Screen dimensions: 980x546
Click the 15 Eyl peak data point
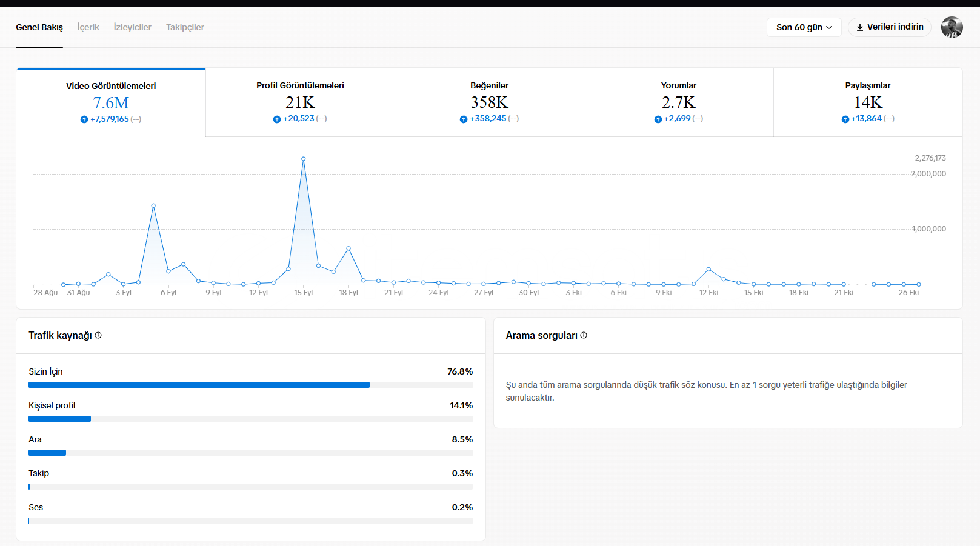(x=304, y=159)
